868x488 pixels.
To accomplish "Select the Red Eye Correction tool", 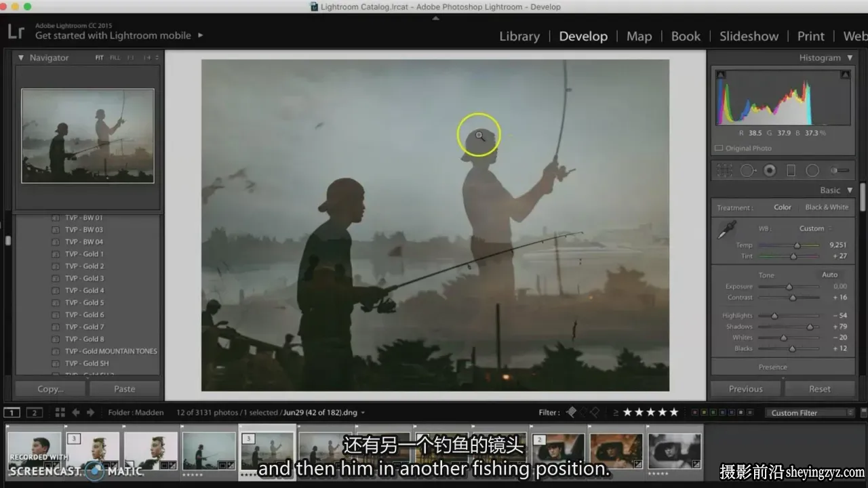I will 770,171.
